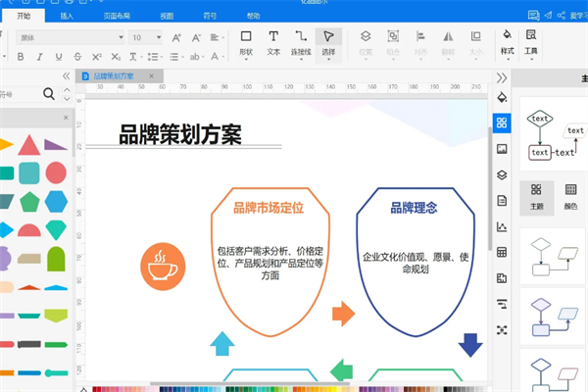588x392 pixels.
Task: Increase font size with A+ icon
Action: [x=176, y=37]
